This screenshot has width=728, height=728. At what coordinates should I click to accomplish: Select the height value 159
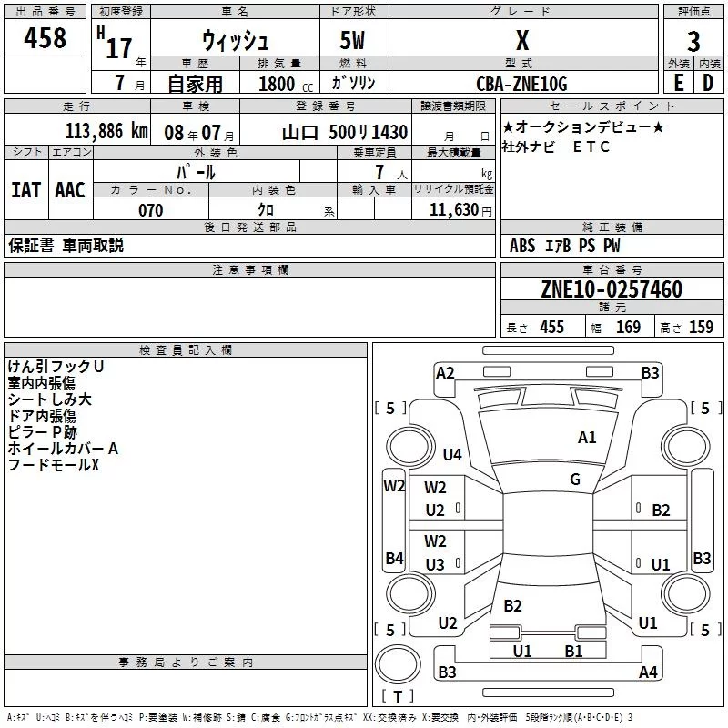point(701,327)
